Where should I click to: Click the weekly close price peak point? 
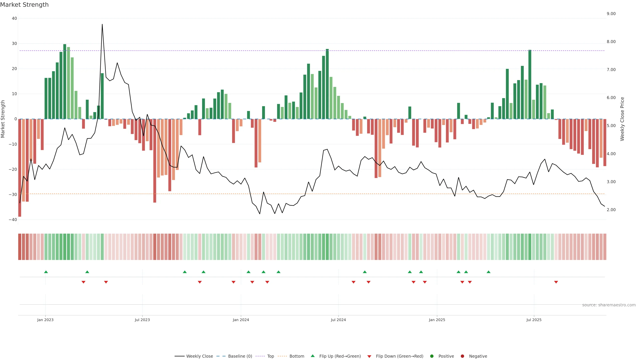[x=102, y=24]
